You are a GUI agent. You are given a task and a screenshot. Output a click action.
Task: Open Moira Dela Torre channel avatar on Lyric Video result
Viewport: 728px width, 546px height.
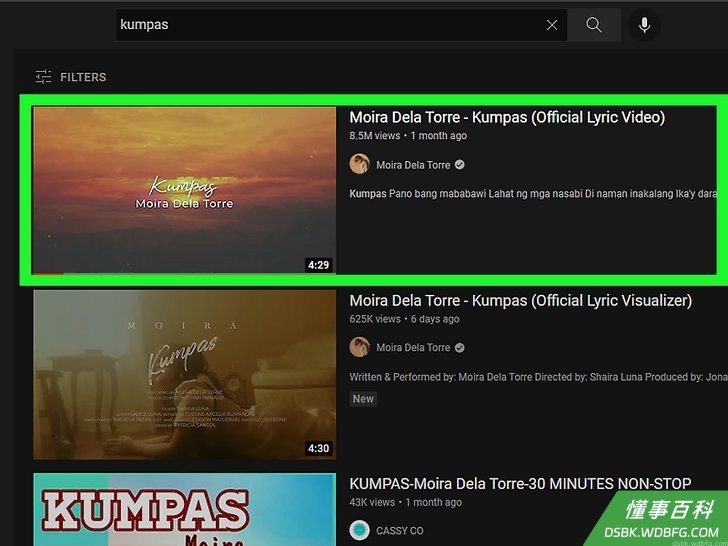point(359,164)
